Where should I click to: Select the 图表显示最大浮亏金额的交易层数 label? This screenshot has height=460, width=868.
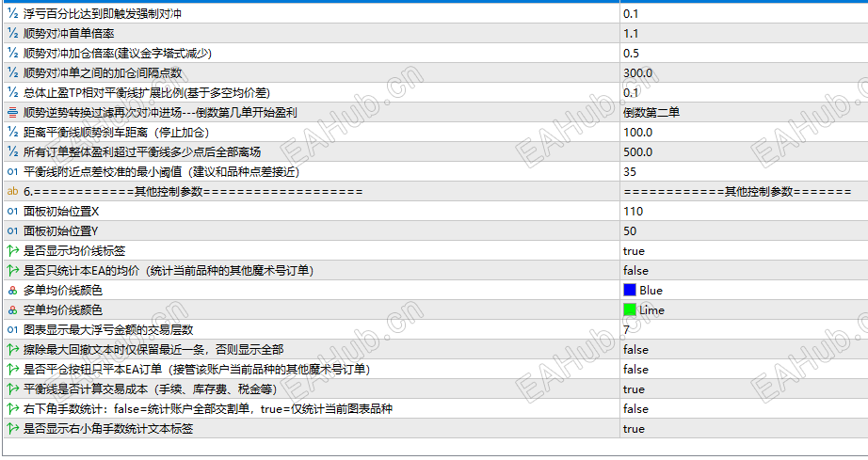(108, 330)
